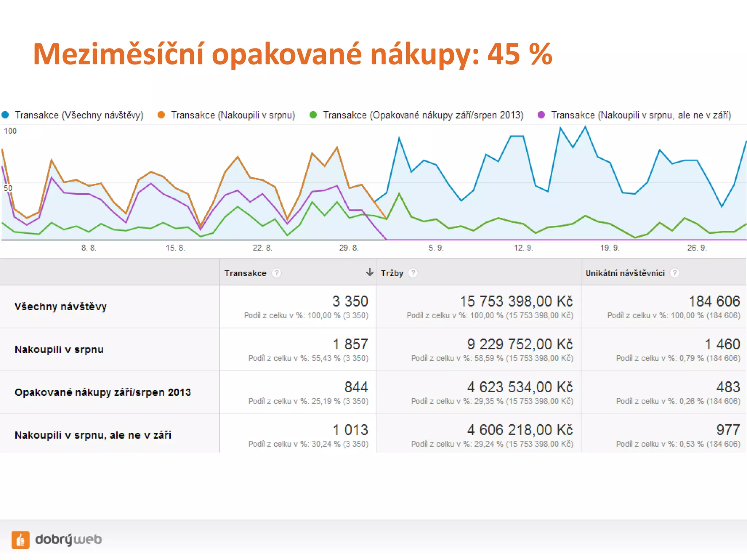Click the transaction value 3 350
Viewport: 747px width, 560px height.
350,302
